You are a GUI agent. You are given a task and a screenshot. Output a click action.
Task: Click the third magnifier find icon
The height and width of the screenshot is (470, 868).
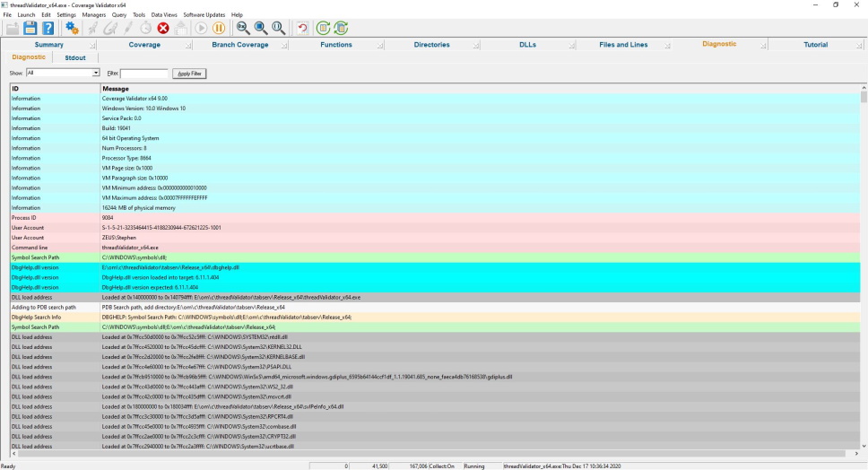click(279, 28)
